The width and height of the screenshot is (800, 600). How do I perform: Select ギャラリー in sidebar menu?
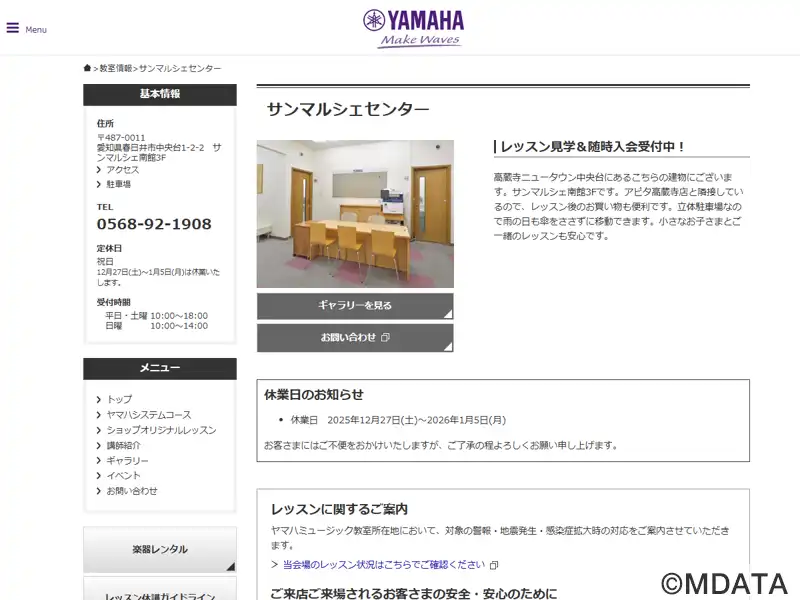click(128, 461)
